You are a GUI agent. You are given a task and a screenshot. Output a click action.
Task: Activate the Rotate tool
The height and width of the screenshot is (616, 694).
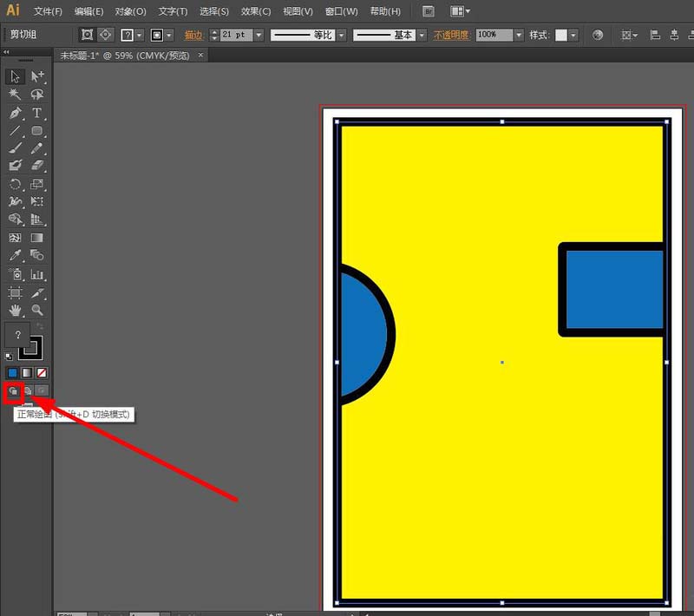tap(15, 184)
